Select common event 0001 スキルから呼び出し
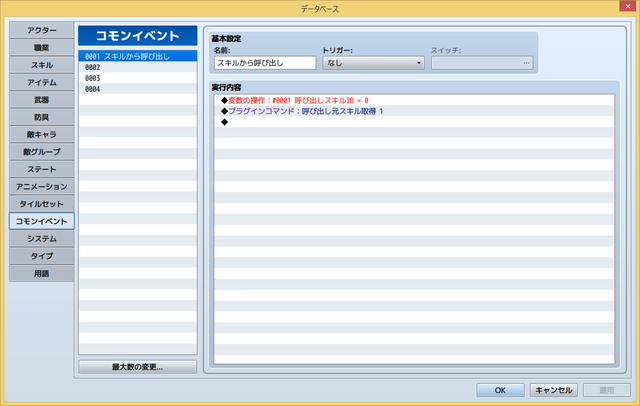This screenshot has height=406, width=640. [x=138, y=56]
